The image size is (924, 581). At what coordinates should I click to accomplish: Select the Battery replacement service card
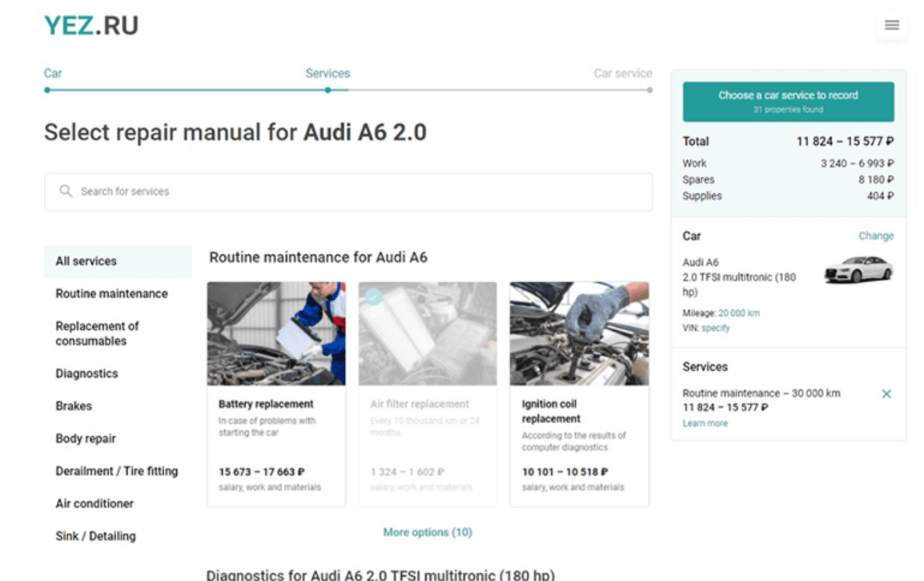275,393
